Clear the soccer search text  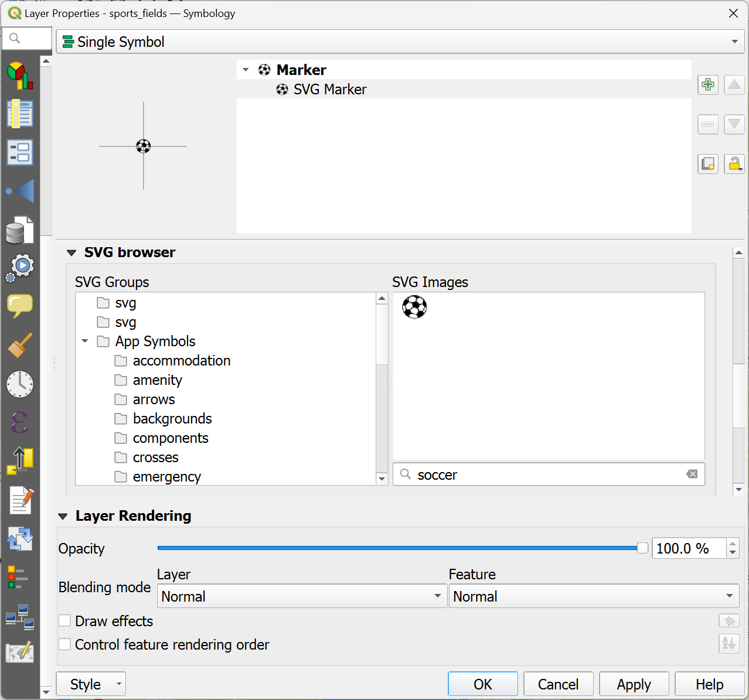click(692, 474)
